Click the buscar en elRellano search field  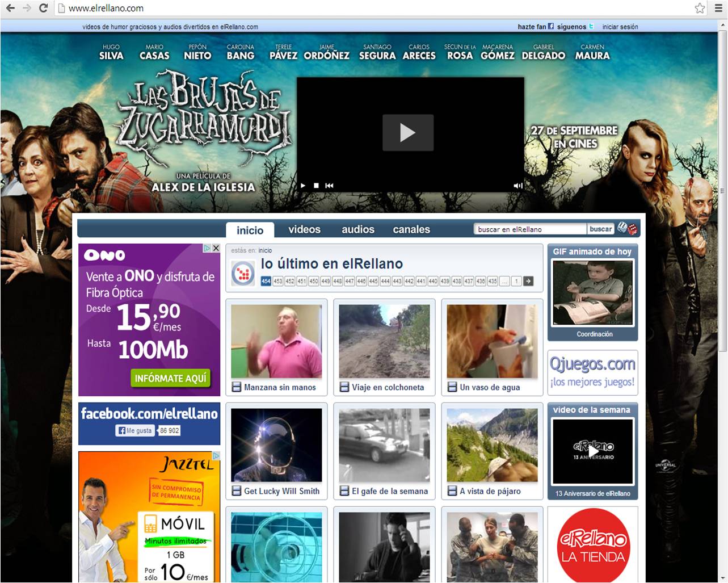pyautogui.click(x=529, y=229)
